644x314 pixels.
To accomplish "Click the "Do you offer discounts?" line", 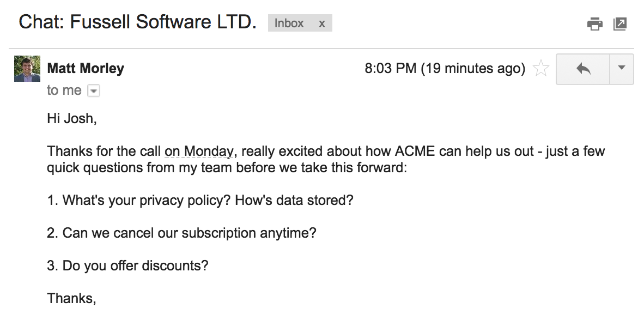I will pyautogui.click(x=127, y=265).
